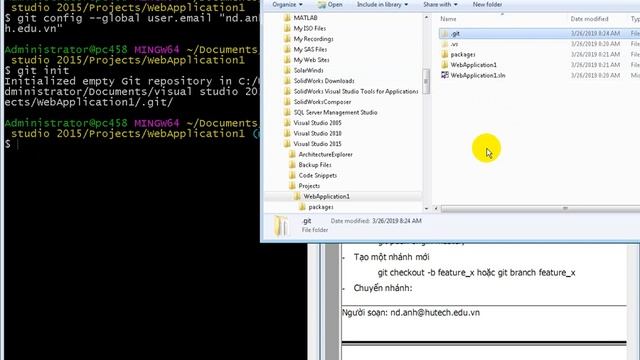The height and width of the screenshot is (360, 640).
Task: Select My Web Sites folder
Action: tap(311, 60)
